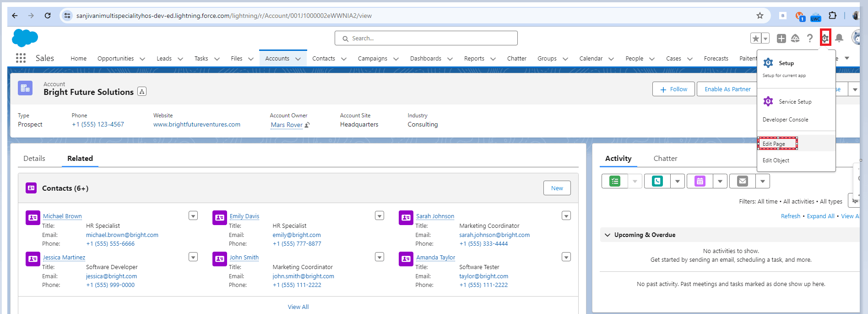868x314 pixels.
Task: Click the Account building icon
Action: 25,88
